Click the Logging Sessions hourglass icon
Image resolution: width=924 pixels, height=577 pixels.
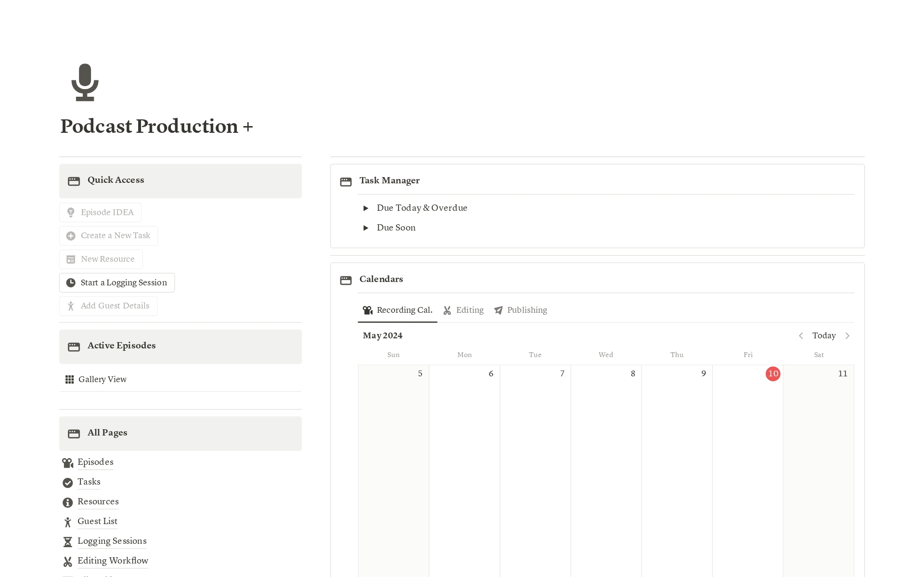[x=67, y=542]
